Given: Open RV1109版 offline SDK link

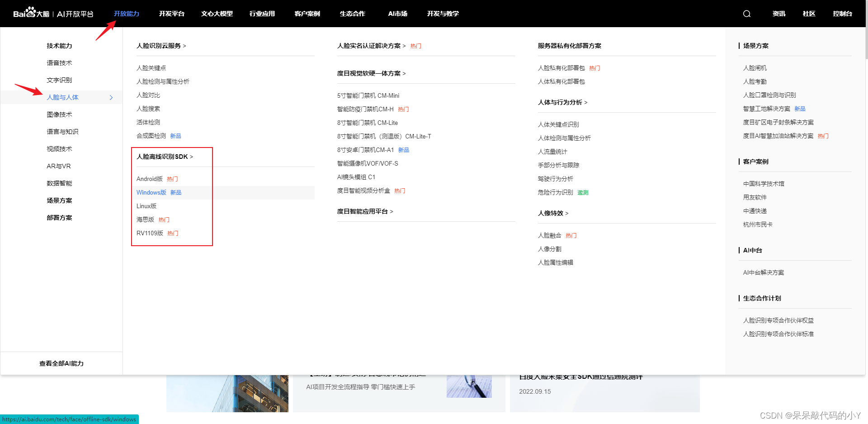Looking at the screenshot, I should click(x=150, y=233).
